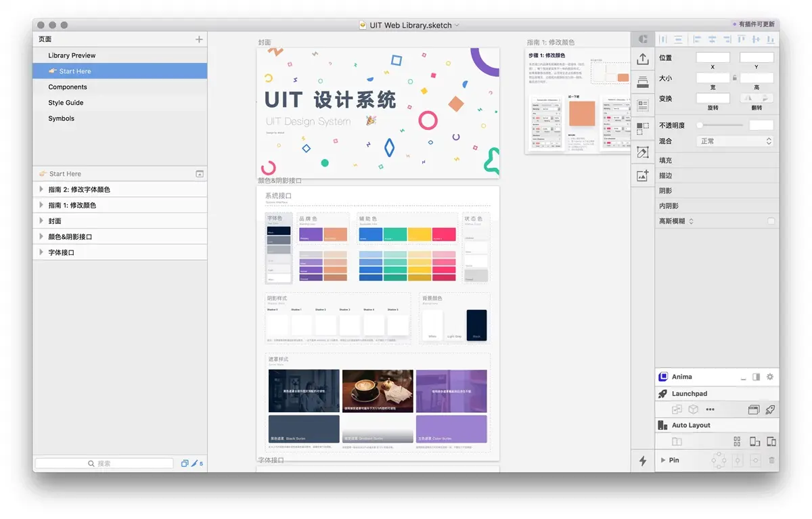Click the Launchpad browser preview icon
This screenshot has height=519, width=812.
tap(754, 409)
